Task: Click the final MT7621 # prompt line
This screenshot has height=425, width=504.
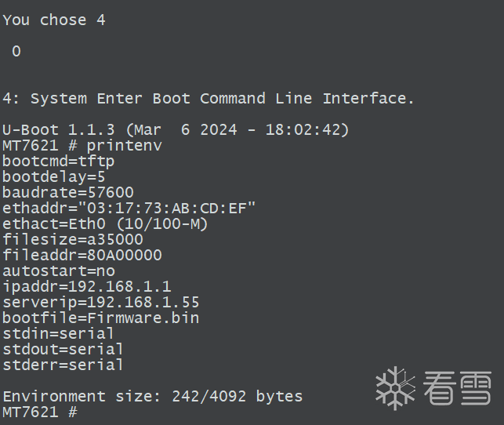Action: [40, 412]
